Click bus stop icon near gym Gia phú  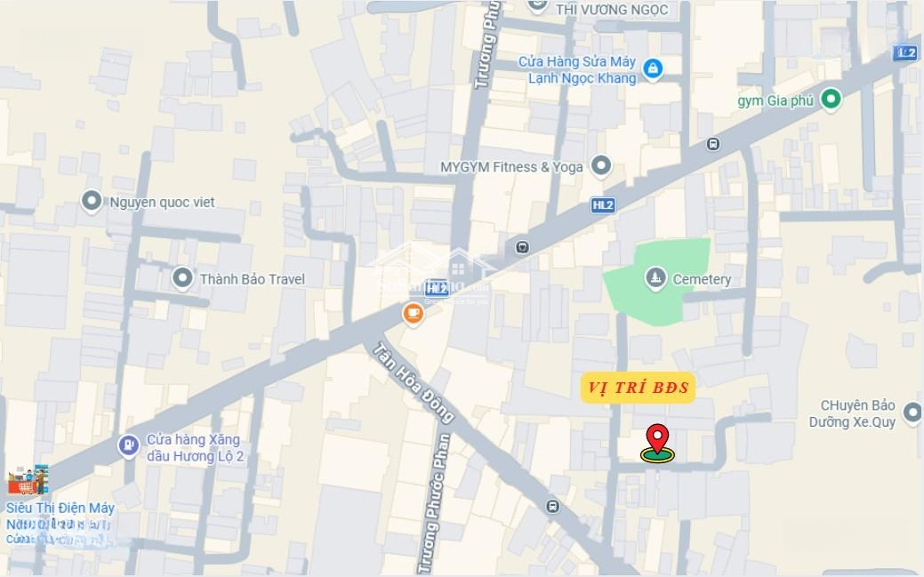pos(713,144)
